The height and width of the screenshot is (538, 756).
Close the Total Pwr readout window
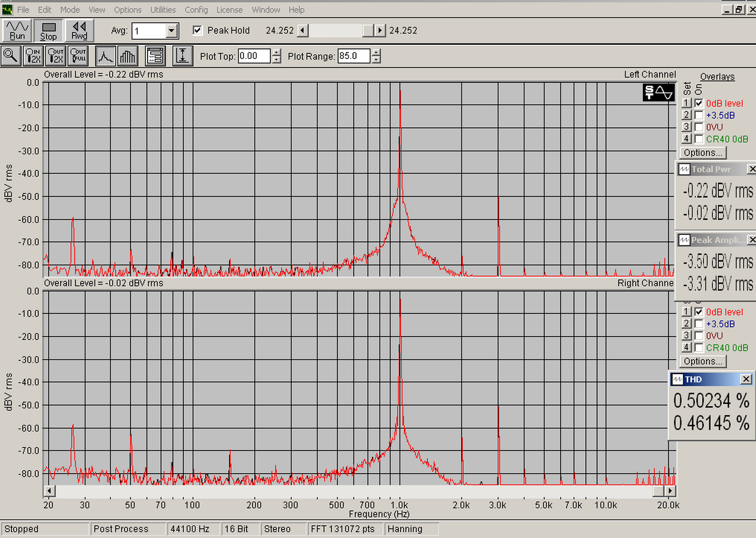(752, 169)
